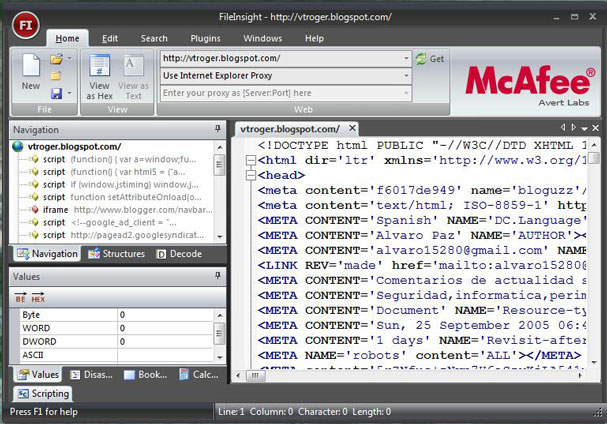Switch to the Values bottom tab

(x=38, y=374)
